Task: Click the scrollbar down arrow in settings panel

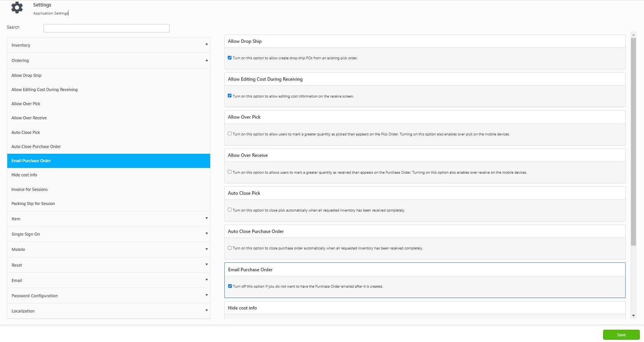Action: (633, 316)
